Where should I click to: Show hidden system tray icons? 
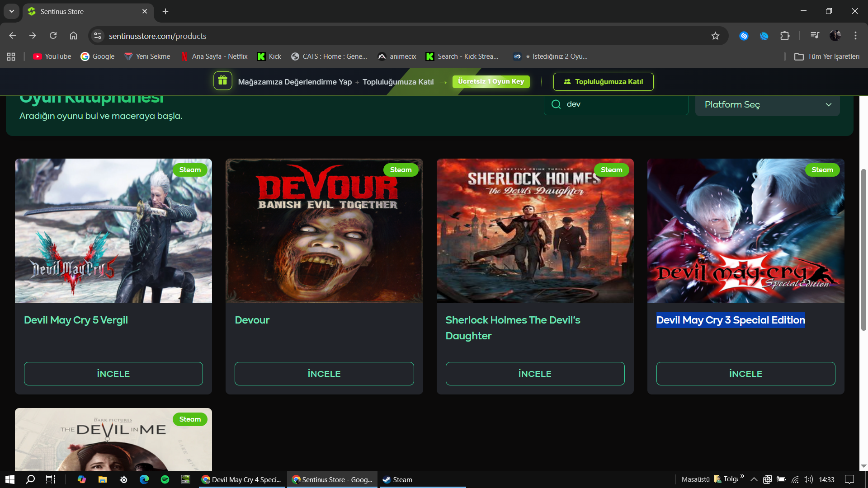pos(754,479)
